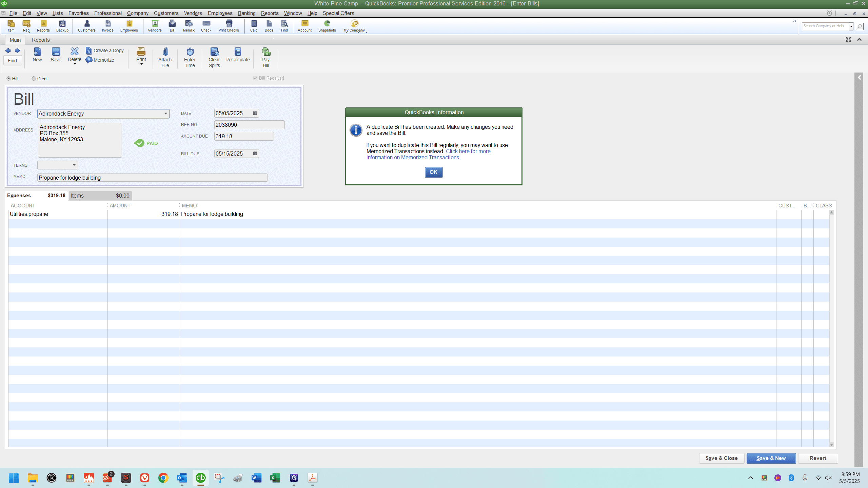Click the Check icon in the icon bar
868x488 pixels.
[x=206, y=26]
